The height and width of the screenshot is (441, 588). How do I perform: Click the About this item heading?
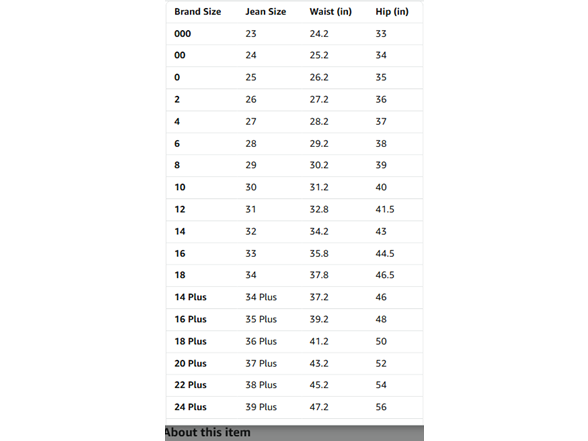coord(207,432)
